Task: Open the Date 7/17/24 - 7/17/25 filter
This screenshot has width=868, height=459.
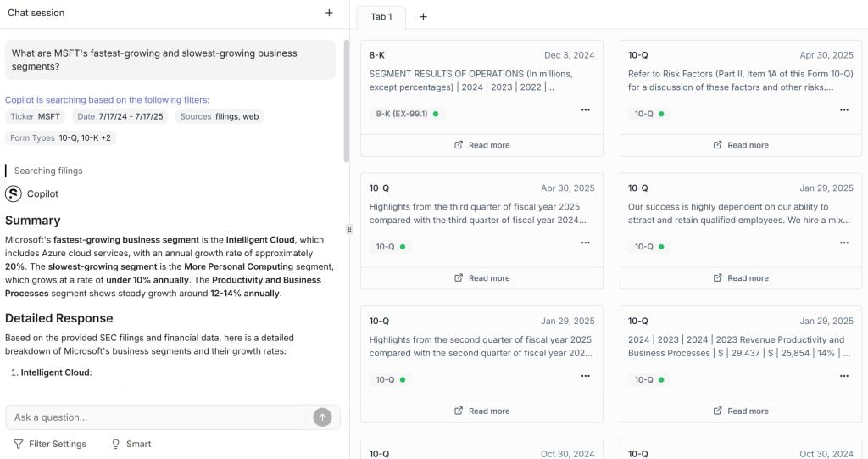Action: tap(120, 116)
